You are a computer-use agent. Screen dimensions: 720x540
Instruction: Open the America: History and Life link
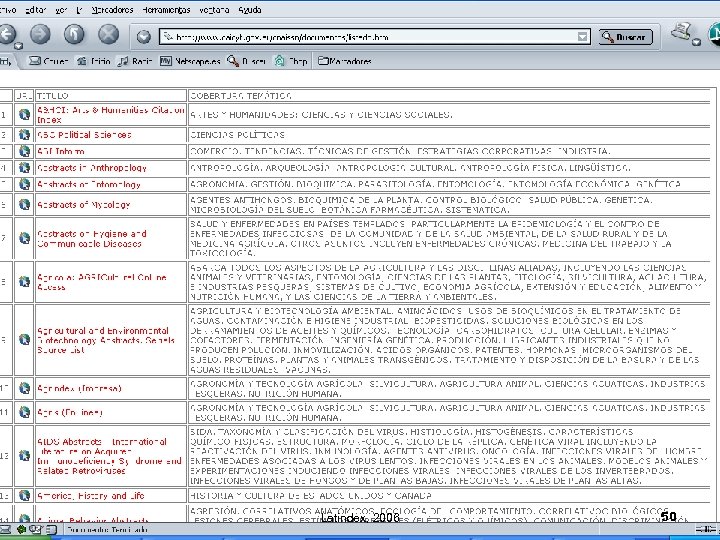click(90, 495)
